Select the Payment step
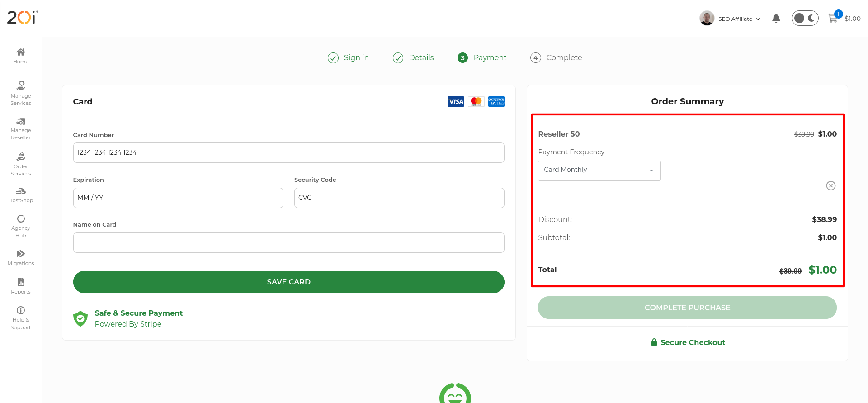This screenshot has width=868, height=403. pyautogui.click(x=482, y=58)
